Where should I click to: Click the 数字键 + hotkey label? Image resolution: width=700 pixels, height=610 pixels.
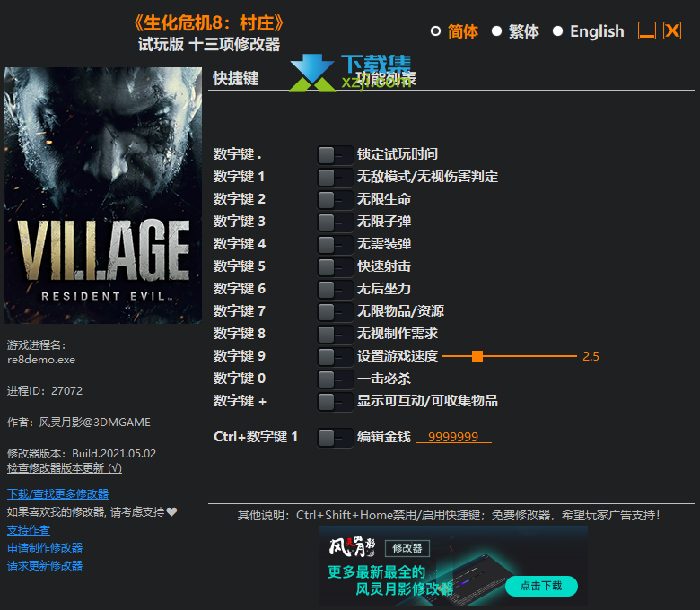[240, 401]
